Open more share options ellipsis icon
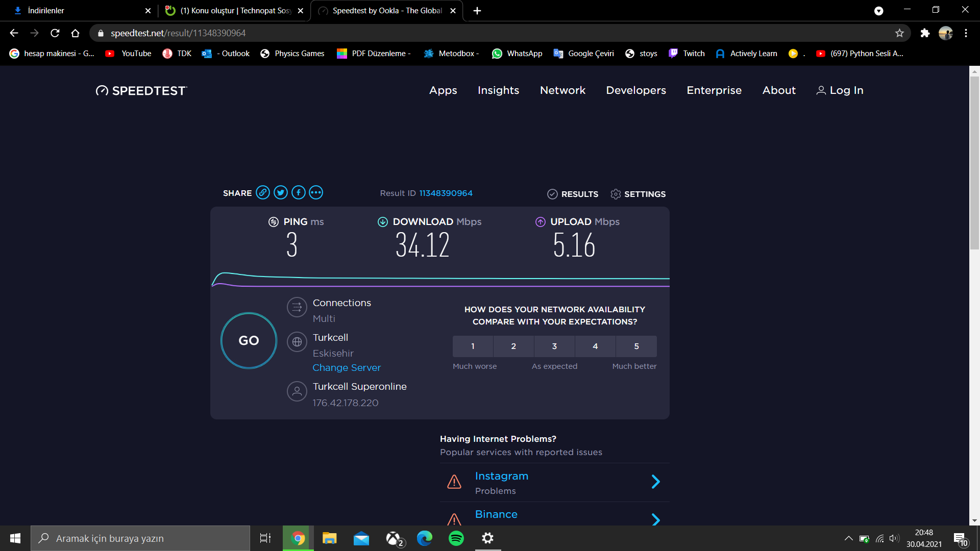The height and width of the screenshot is (551, 980). tap(316, 192)
